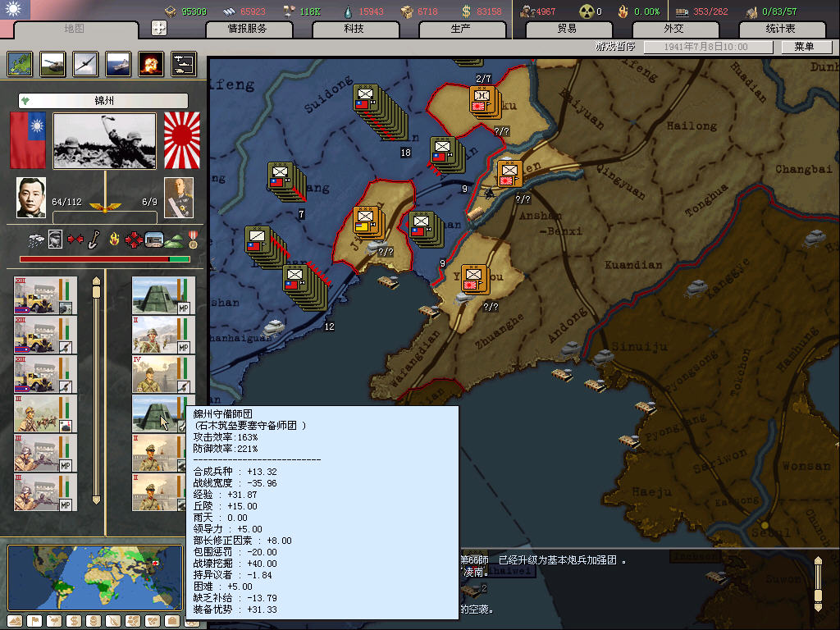
Task: Select the air units plane icon
Action: coord(86,64)
